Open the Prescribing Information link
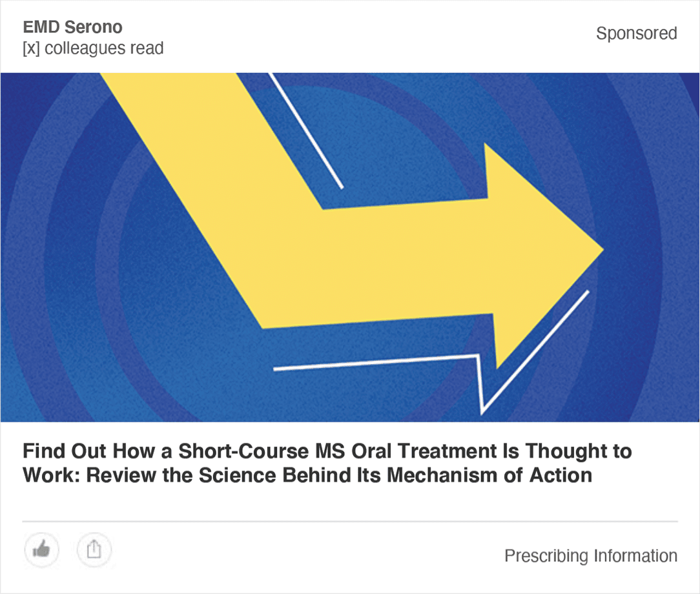 (591, 556)
